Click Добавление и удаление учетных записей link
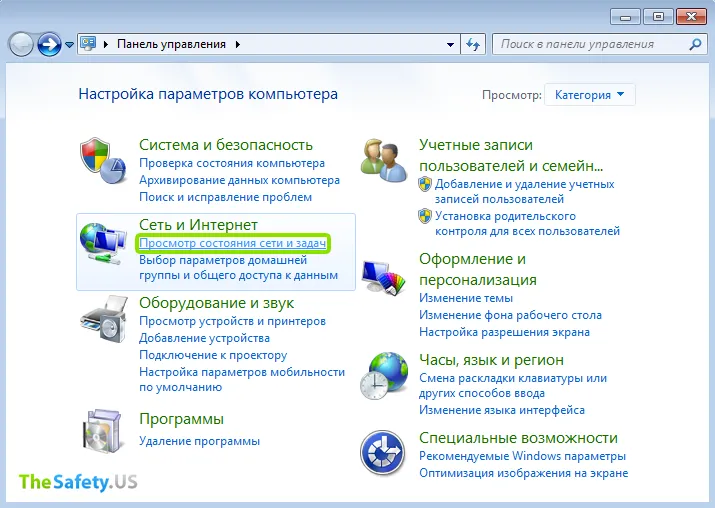715x508 pixels. 524,192
